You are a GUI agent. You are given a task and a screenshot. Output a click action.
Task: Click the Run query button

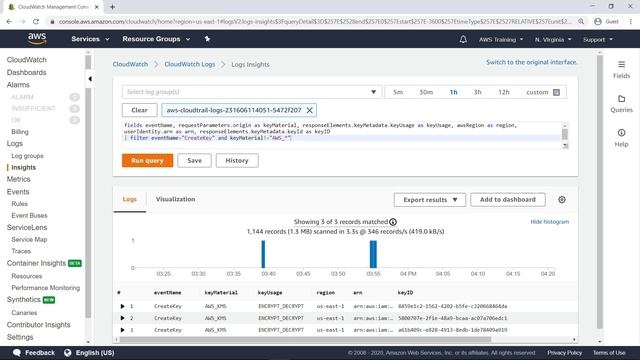[x=147, y=160]
